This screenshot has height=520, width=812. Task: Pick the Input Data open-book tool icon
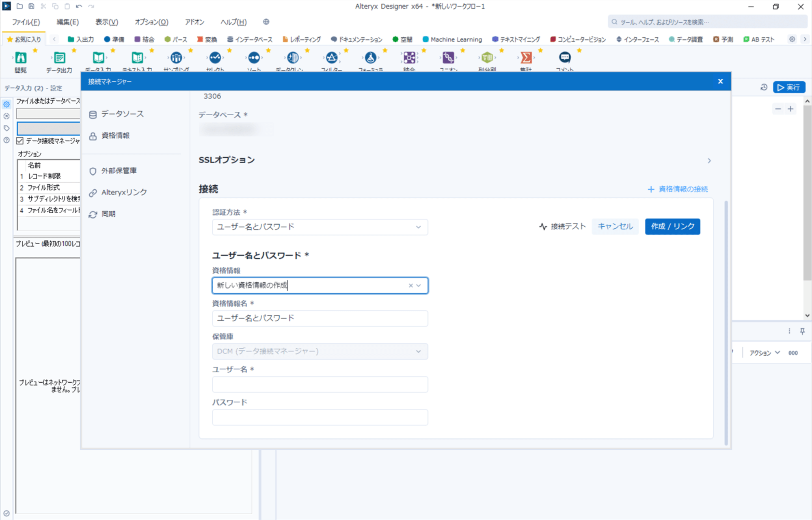pos(98,58)
